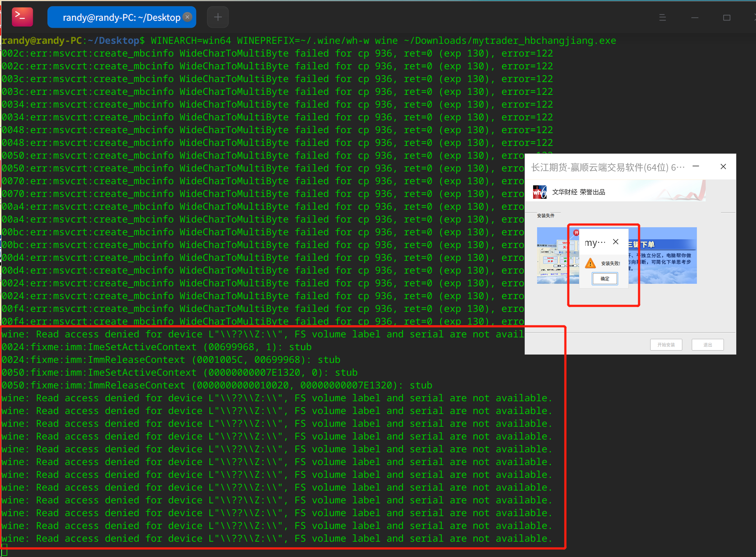Close the randy@randy-PC terminal tab
The image size is (756, 557).
click(187, 17)
